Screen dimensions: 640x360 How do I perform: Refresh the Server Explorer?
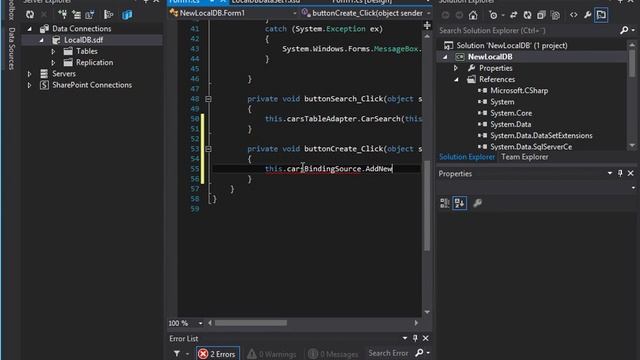point(30,15)
